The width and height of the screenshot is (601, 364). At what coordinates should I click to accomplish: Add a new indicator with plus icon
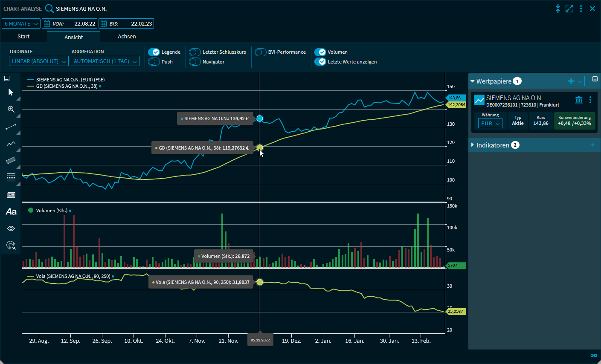(592, 145)
